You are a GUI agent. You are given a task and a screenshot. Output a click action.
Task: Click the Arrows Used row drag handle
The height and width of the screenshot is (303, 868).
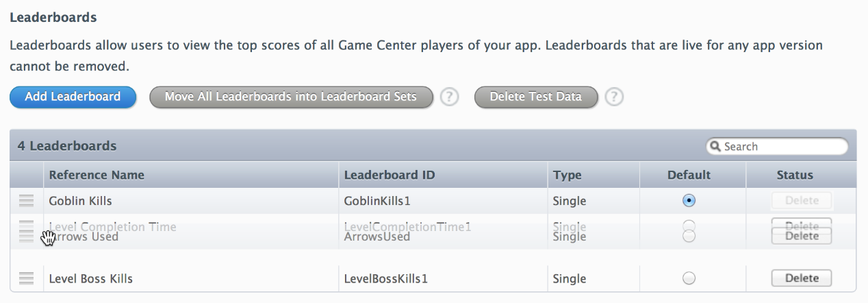(x=26, y=237)
